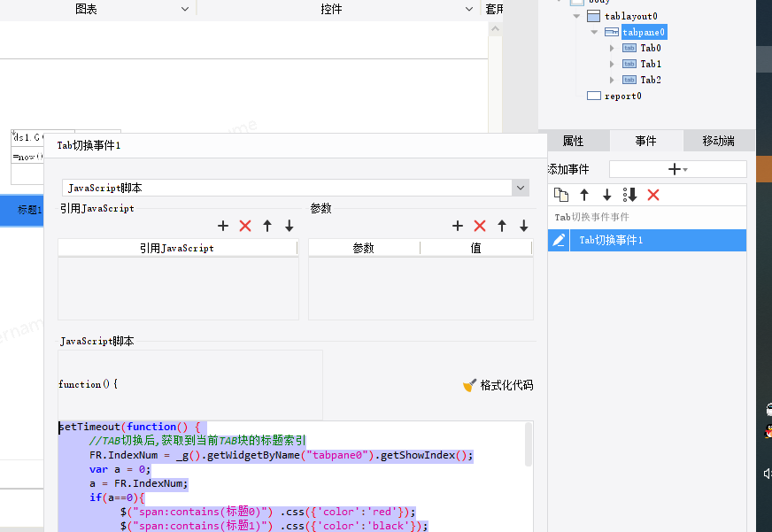Select Tab2 label in widget tree
Image resolution: width=772 pixels, height=532 pixels.
pos(651,80)
